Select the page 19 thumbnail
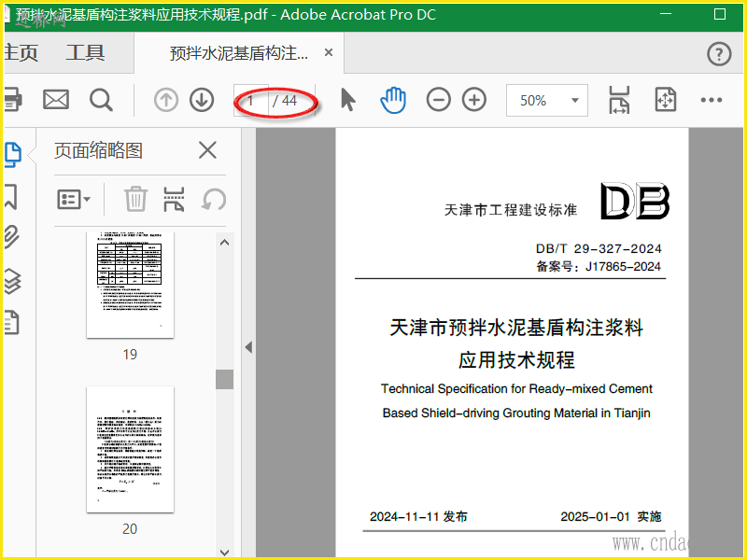 tap(130, 285)
